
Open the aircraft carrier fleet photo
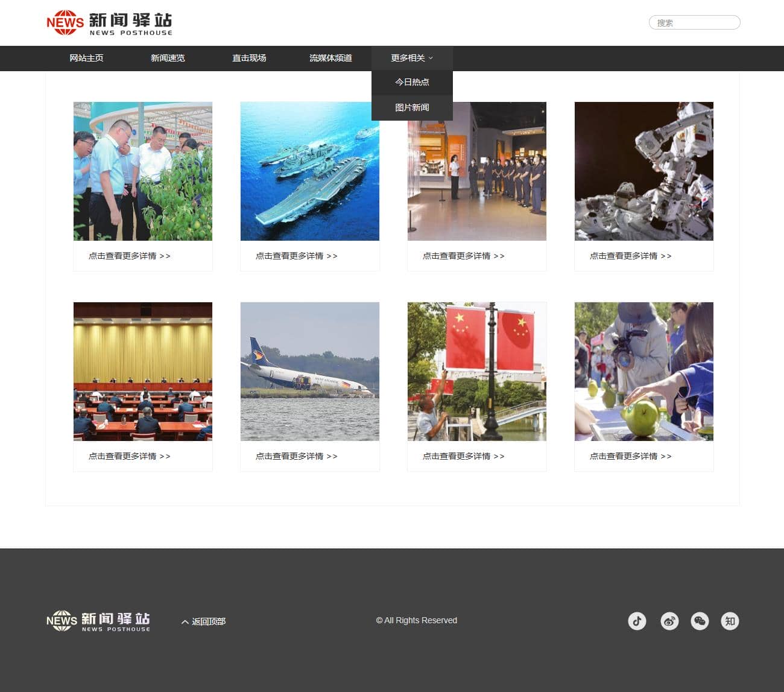[x=310, y=171]
